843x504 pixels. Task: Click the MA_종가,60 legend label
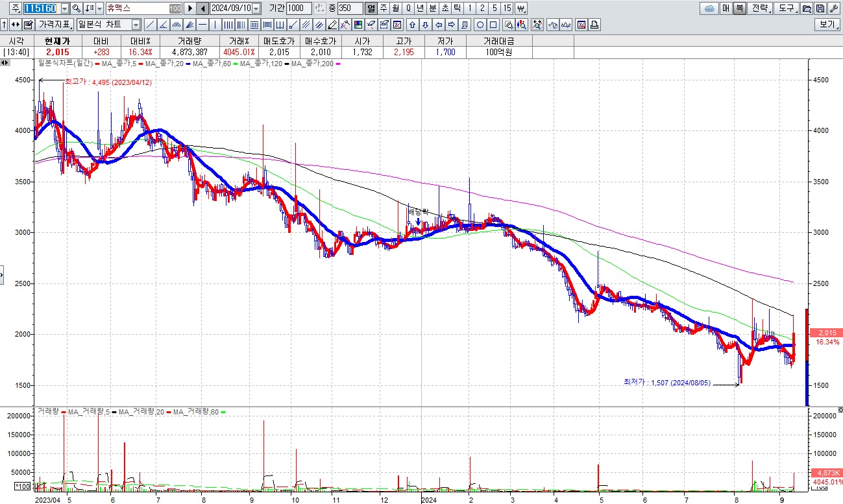pos(212,64)
